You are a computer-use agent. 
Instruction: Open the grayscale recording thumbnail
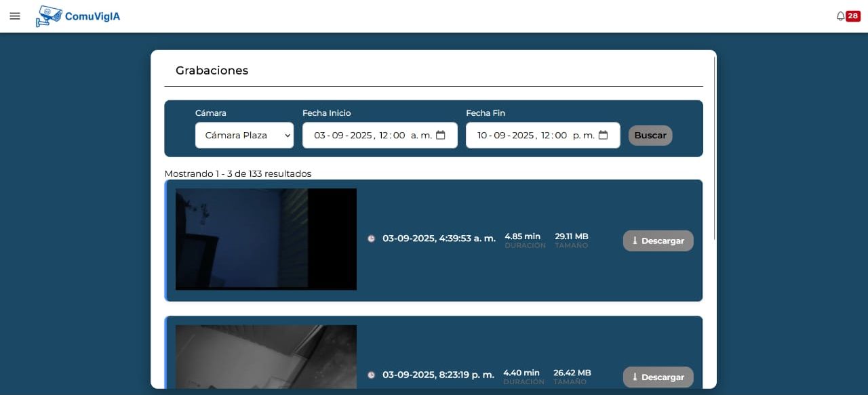coord(266,356)
